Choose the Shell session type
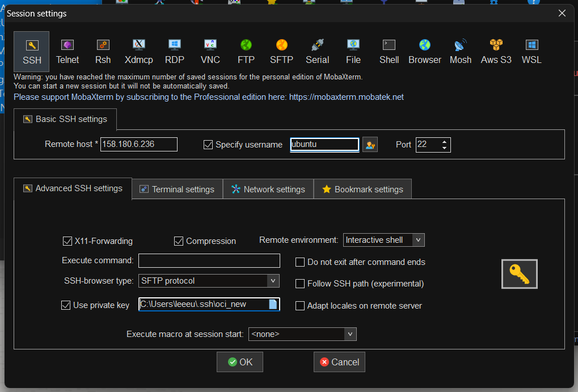Viewport: 578px width, 392px height. tap(389, 52)
